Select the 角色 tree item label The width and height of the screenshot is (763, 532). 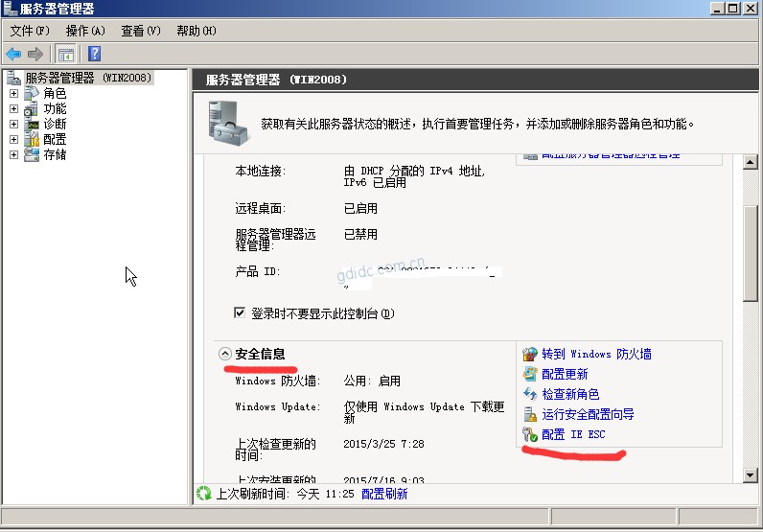tap(55, 93)
